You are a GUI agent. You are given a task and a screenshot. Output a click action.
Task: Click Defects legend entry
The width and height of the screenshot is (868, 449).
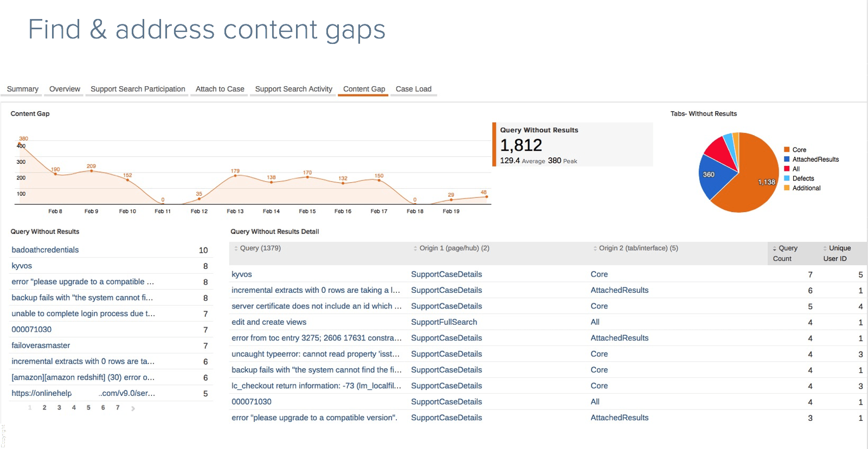803,178
